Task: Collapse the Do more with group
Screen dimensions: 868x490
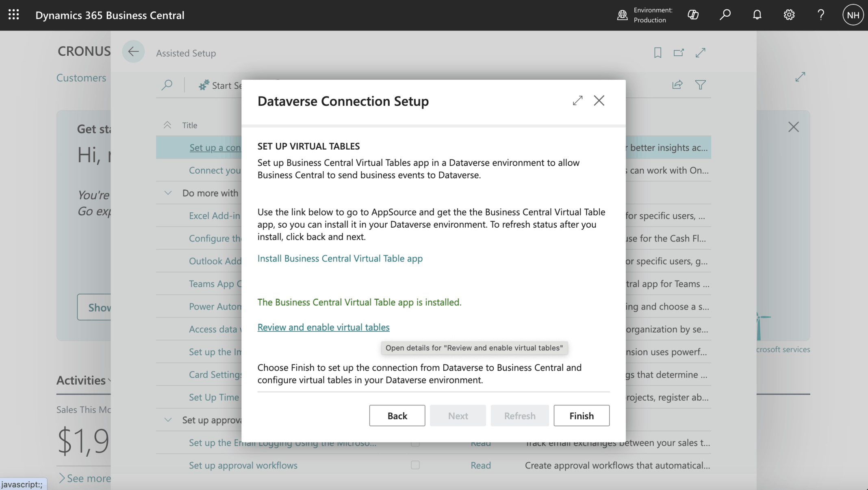Action: (168, 193)
